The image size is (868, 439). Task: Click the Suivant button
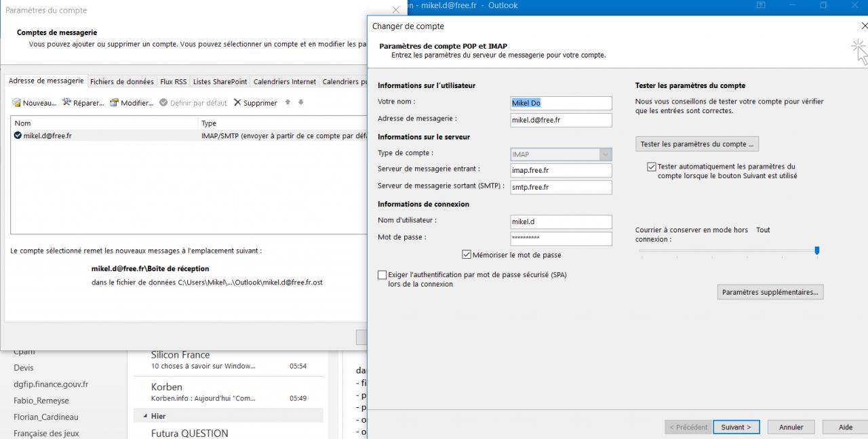(x=736, y=427)
